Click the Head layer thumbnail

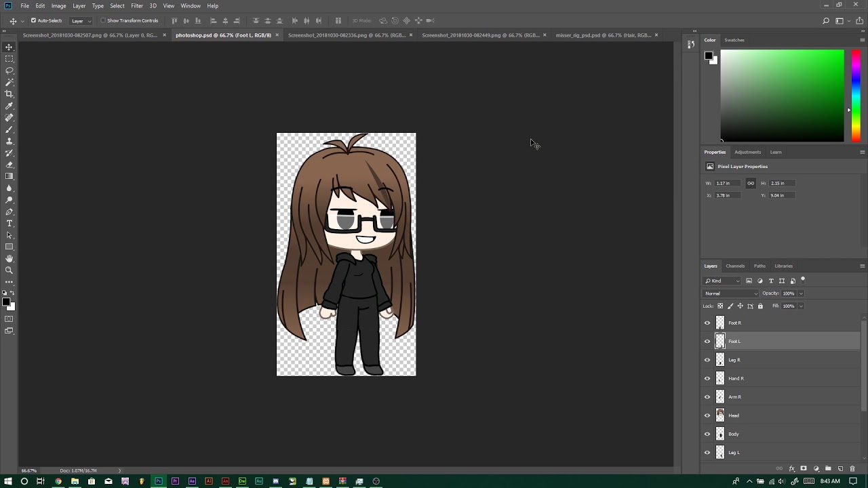point(720,415)
